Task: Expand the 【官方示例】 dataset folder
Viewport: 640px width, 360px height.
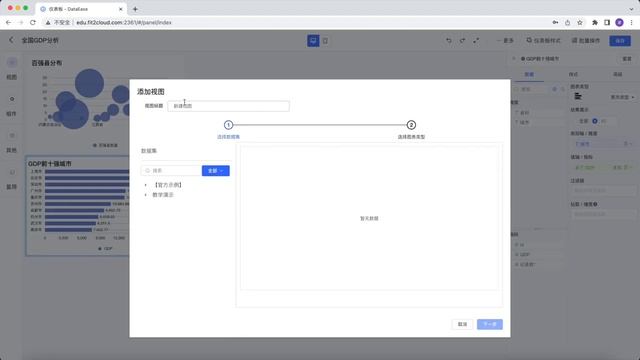Action: 146,185
